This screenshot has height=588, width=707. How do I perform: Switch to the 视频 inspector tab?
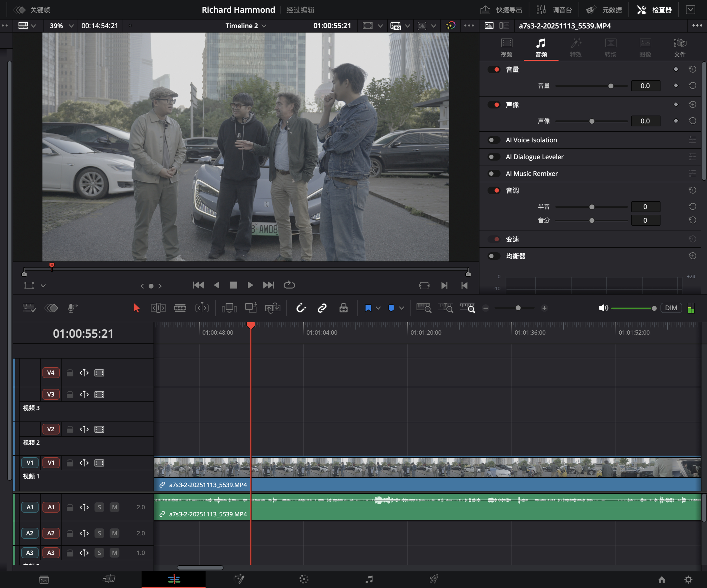point(506,47)
